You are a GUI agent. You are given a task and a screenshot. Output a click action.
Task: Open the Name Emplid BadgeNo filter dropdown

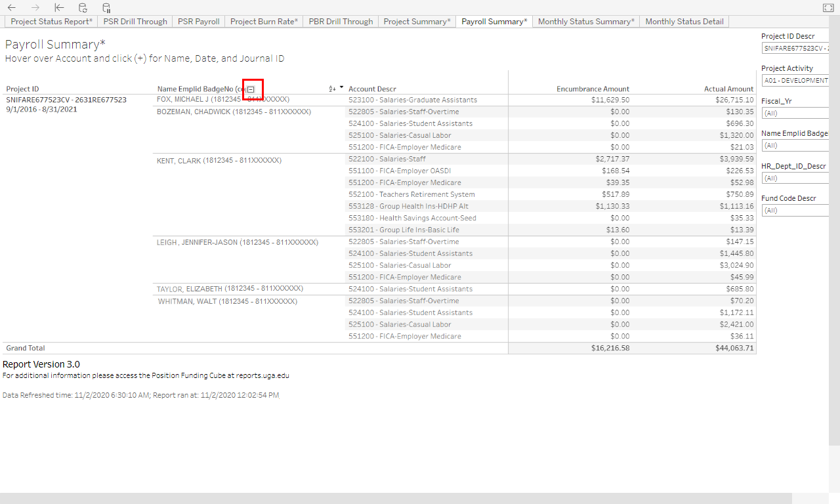(x=795, y=145)
